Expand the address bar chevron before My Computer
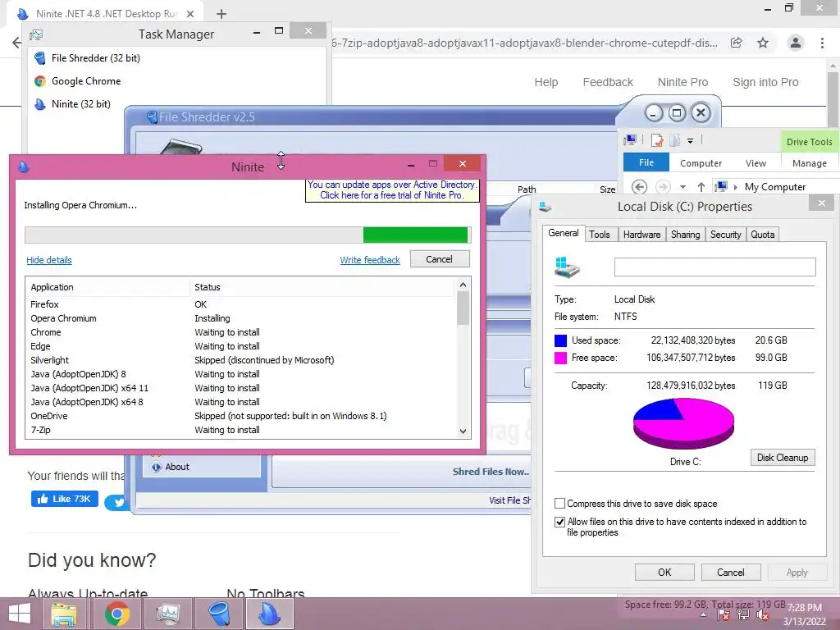The image size is (840, 630). pyautogui.click(x=736, y=187)
